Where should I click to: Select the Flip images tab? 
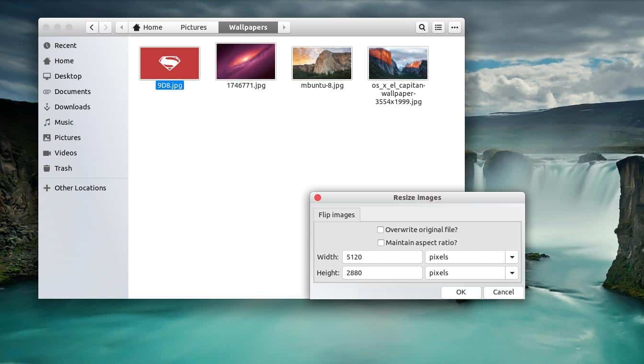click(x=336, y=214)
